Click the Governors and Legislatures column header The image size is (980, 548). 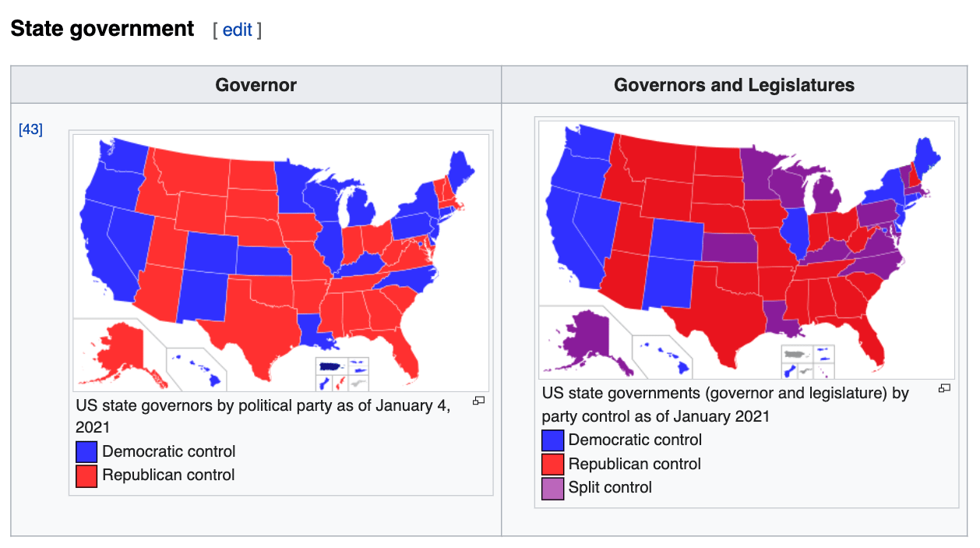tap(734, 85)
